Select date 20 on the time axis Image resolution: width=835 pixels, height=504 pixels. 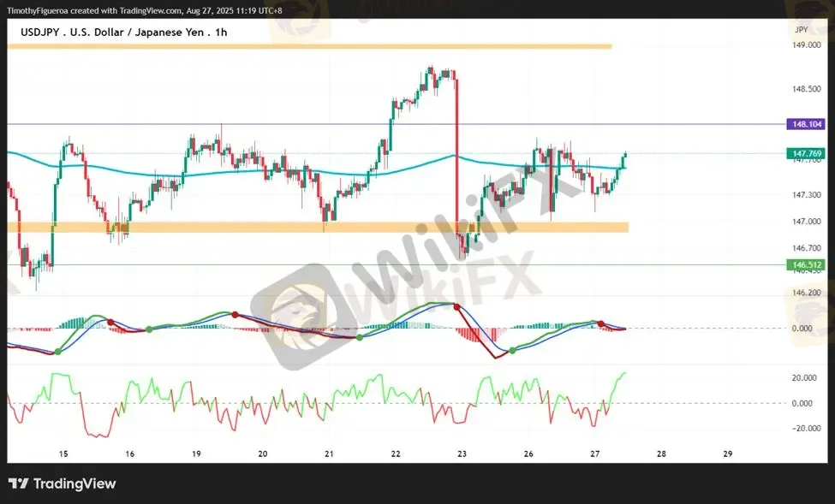(x=263, y=454)
